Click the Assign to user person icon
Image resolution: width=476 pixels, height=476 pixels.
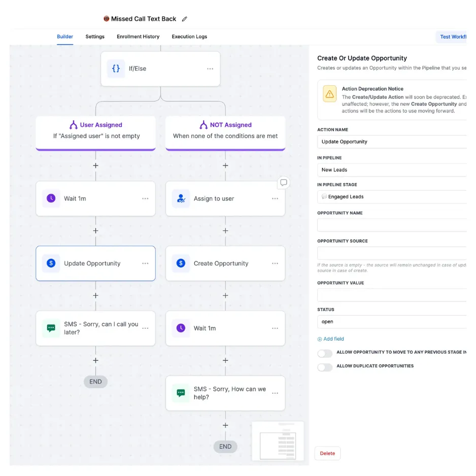[x=181, y=198]
